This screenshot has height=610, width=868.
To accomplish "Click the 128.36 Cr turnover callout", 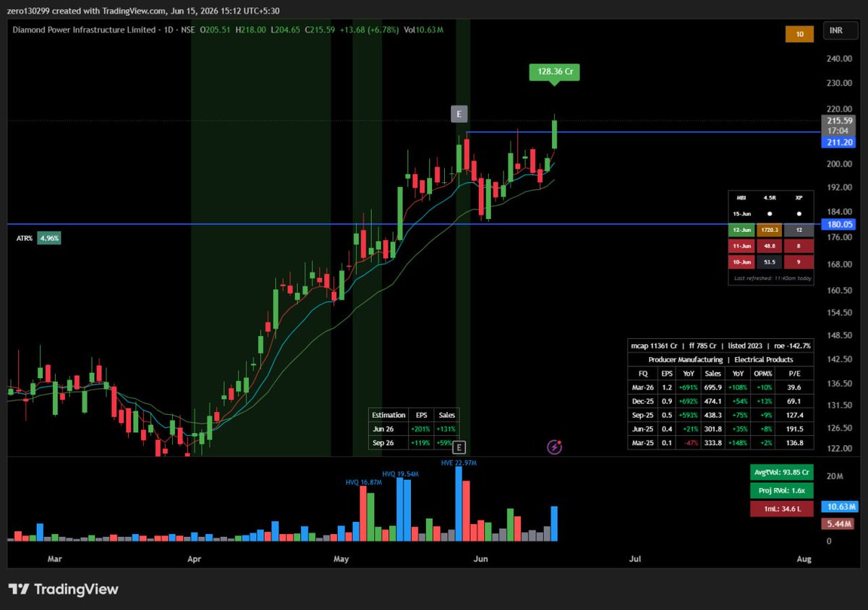I will click(x=555, y=72).
